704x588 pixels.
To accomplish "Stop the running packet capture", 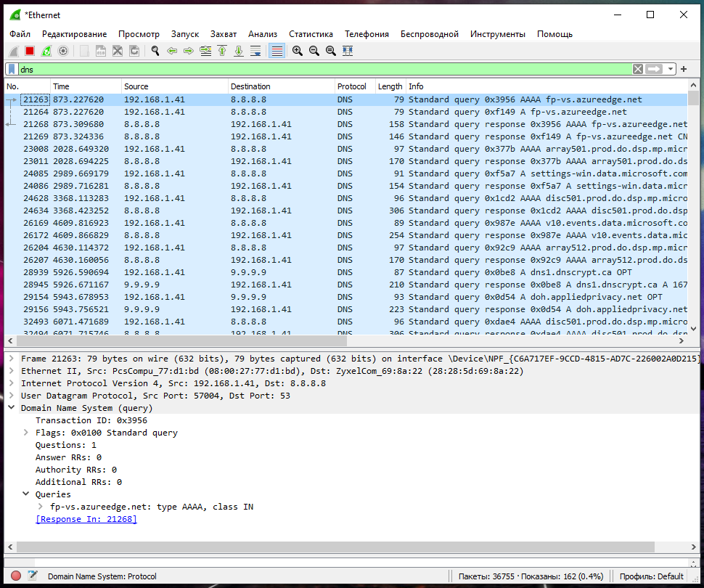I will pyautogui.click(x=30, y=51).
